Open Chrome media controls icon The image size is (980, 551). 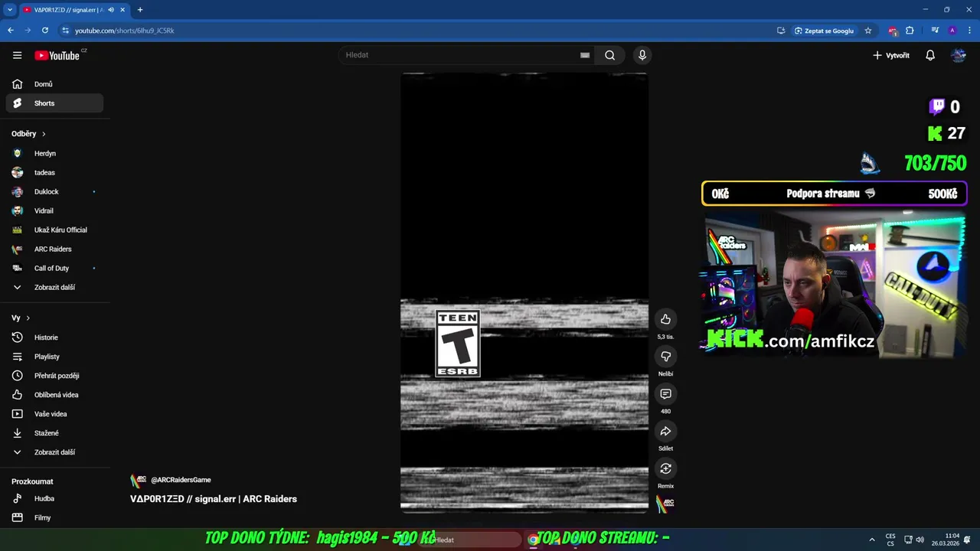[935, 31]
